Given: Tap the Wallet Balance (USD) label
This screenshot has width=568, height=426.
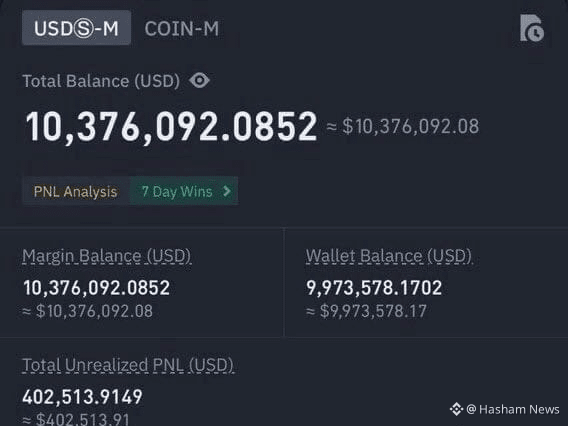Looking at the screenshot, I should (389, 256).
